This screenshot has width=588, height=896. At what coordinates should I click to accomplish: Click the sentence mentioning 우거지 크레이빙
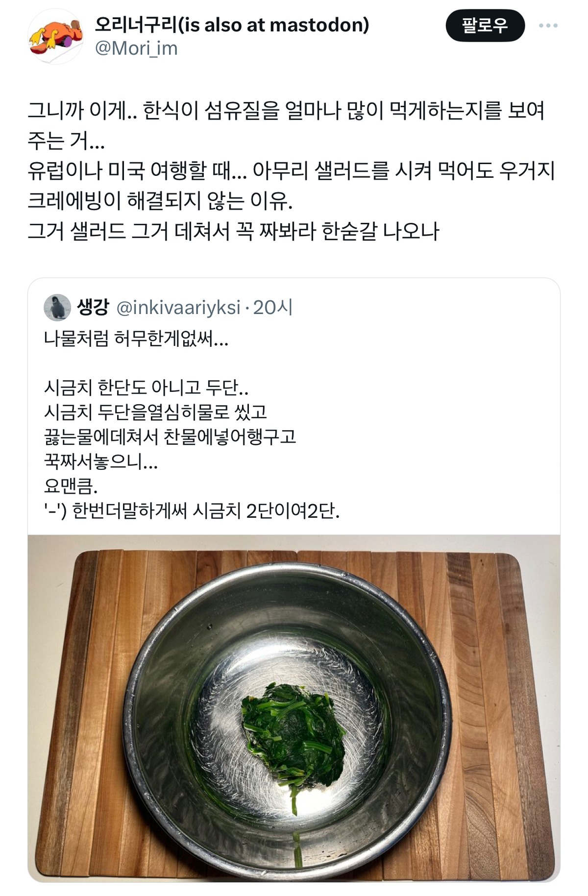(x=291, y=170)
